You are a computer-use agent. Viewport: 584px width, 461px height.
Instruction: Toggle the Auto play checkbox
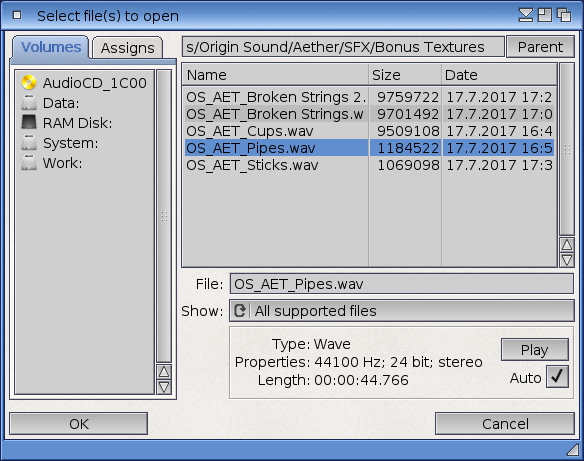pyautogui.click(x=557, y=377)
